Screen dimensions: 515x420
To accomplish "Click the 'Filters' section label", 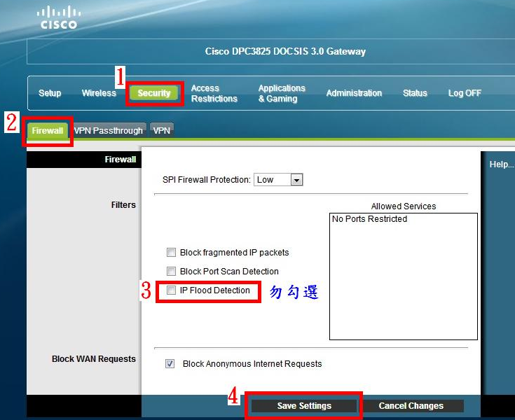I will (x=123, y=205).
